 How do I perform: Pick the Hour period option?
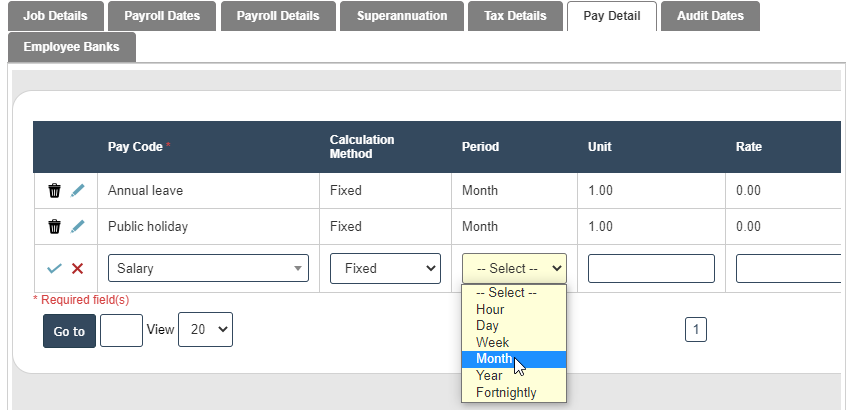[490, 310]
